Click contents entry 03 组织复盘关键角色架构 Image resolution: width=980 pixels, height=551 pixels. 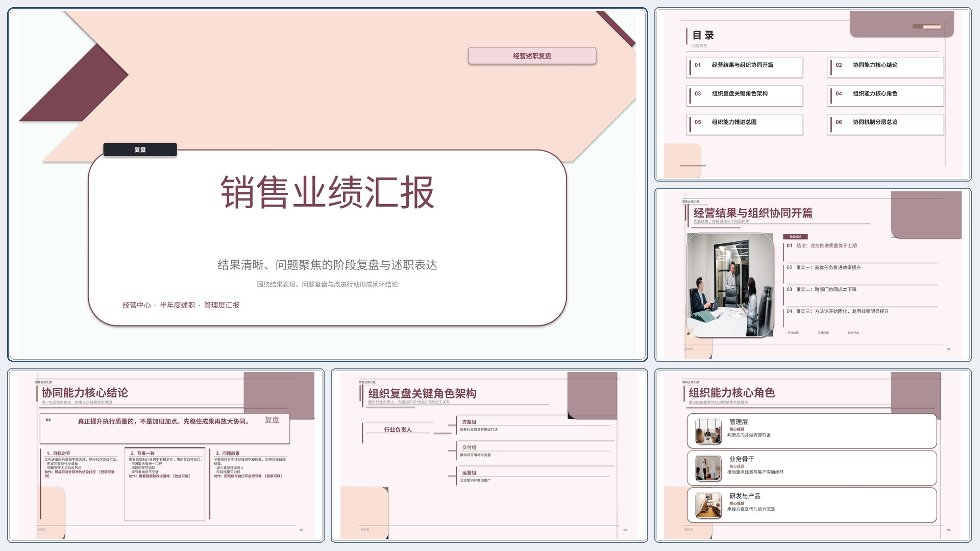pos(745,96)
